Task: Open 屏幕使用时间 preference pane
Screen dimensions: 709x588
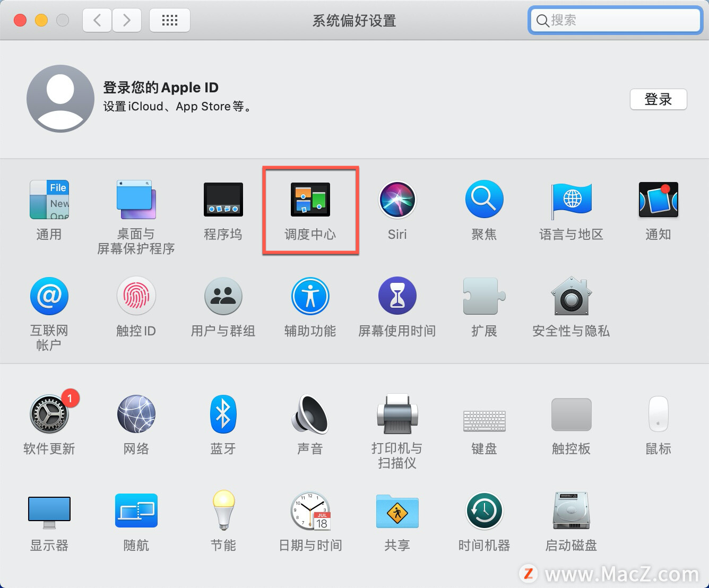Action: (397, 296)
